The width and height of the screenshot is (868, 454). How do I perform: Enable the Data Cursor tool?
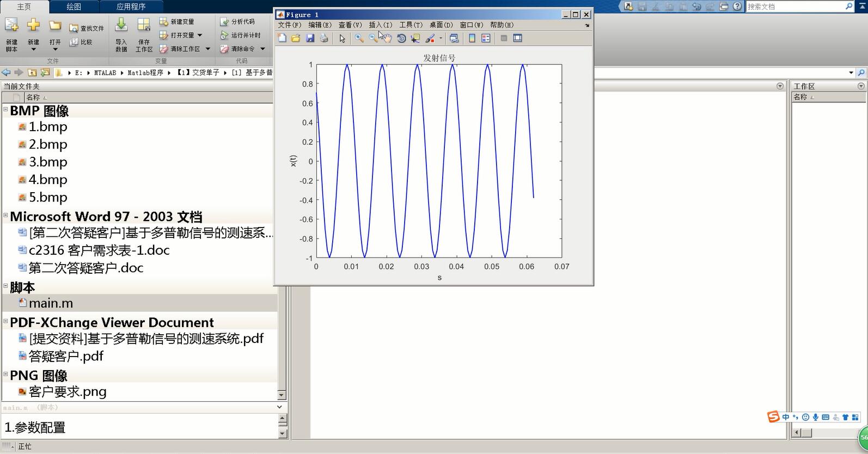pos(415,38)
